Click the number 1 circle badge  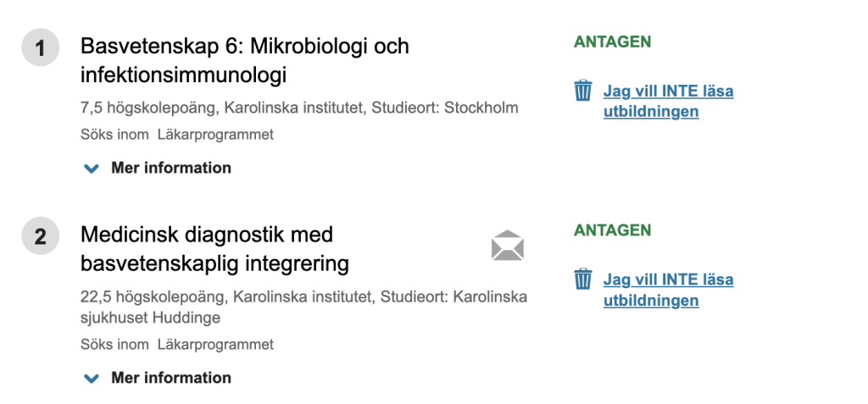point(40,48)
